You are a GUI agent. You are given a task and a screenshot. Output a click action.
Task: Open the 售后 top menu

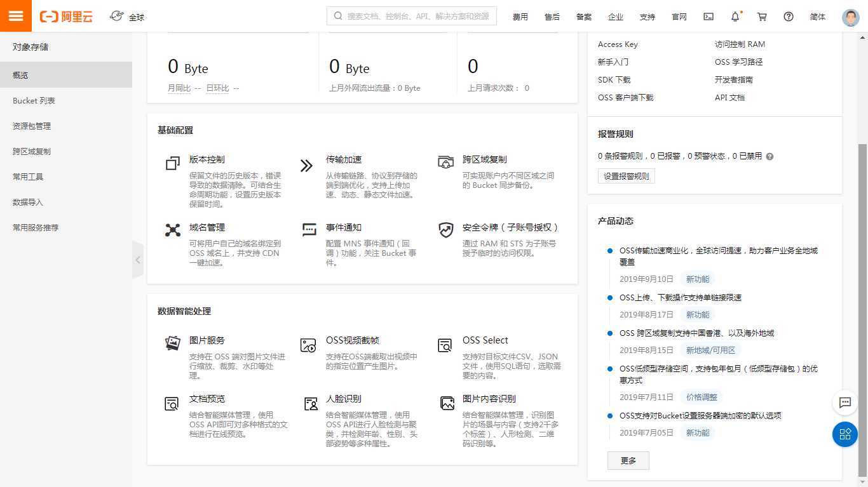coord(552,17)
